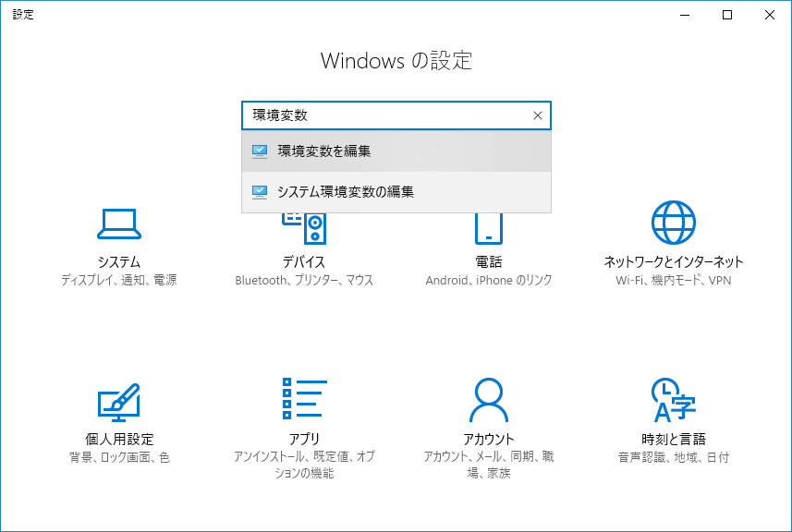Open the デバイス speaker icon
This screenshot has width=792, height=532.
(304, 229)
